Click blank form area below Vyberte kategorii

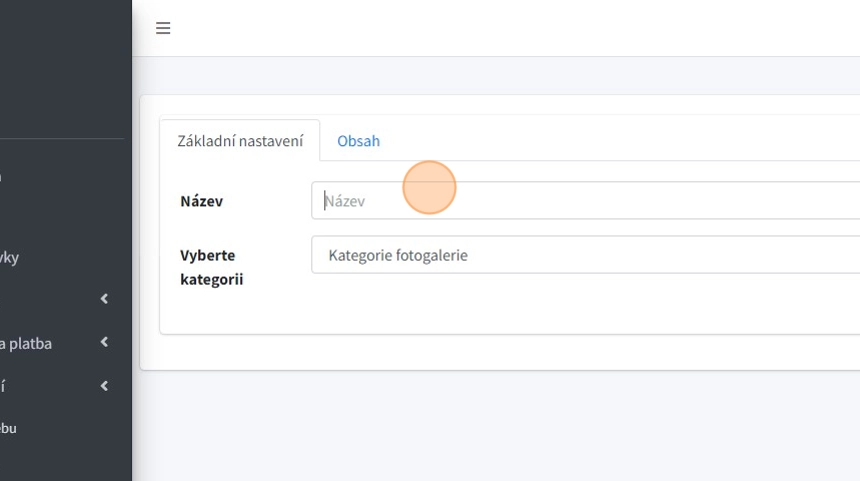[x=500, y=310]
